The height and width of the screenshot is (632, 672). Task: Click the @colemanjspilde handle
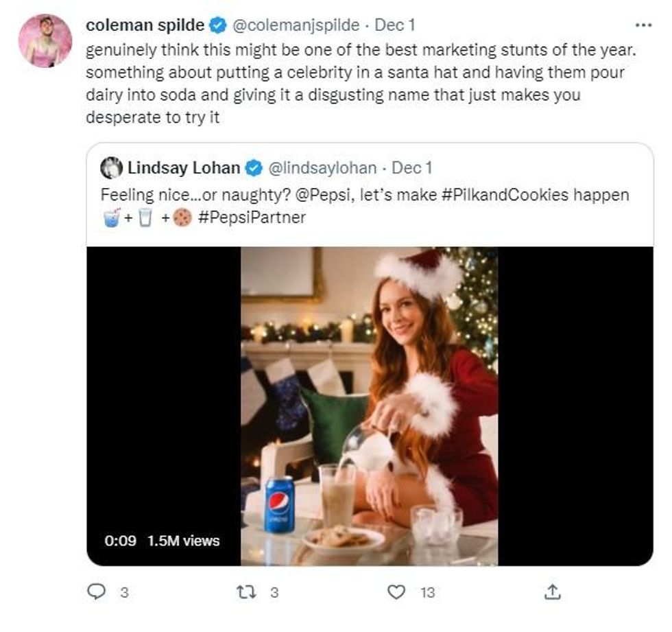(x=296, y=25)
